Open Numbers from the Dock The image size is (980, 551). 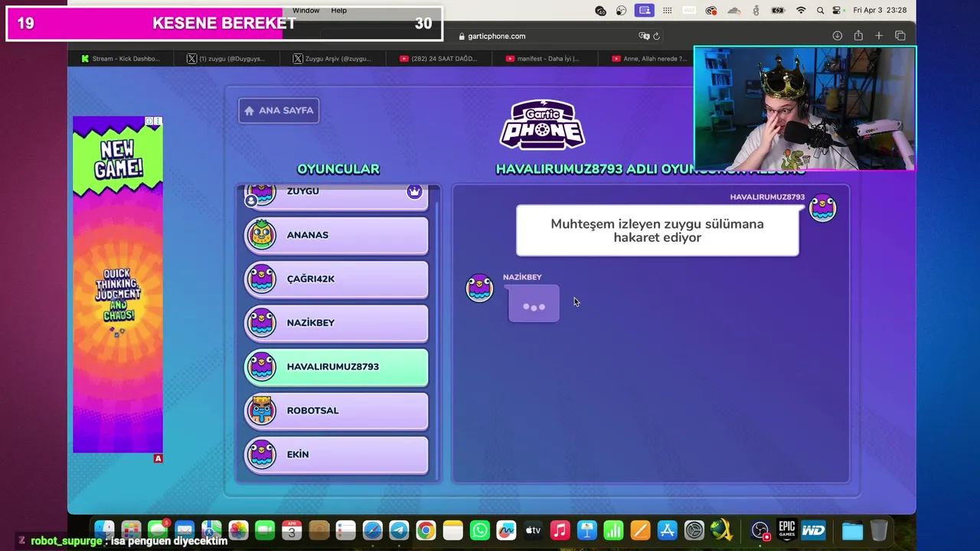click(x=613, y=530)
